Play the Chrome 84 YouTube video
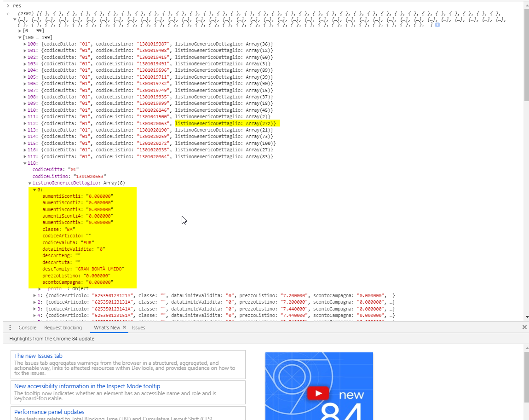Screen dimensions: 529x420 (318, 393)
